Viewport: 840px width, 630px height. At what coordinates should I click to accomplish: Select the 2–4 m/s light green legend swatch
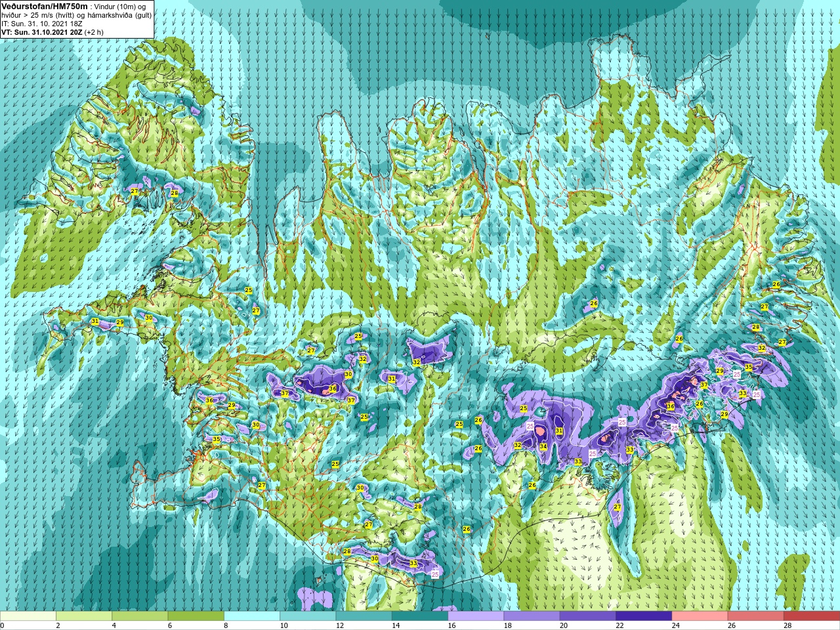point(84,616)
